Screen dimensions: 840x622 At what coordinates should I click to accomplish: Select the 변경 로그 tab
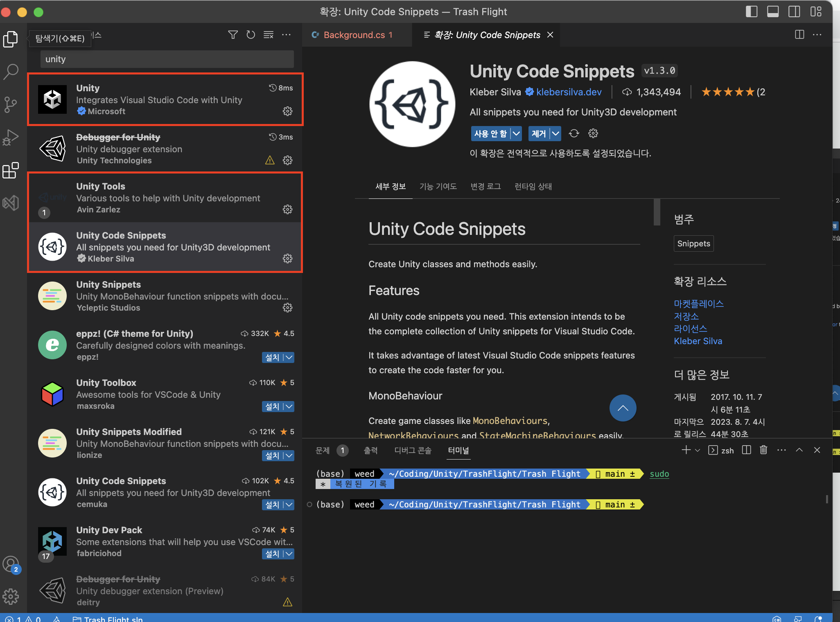tap(485, 187)
